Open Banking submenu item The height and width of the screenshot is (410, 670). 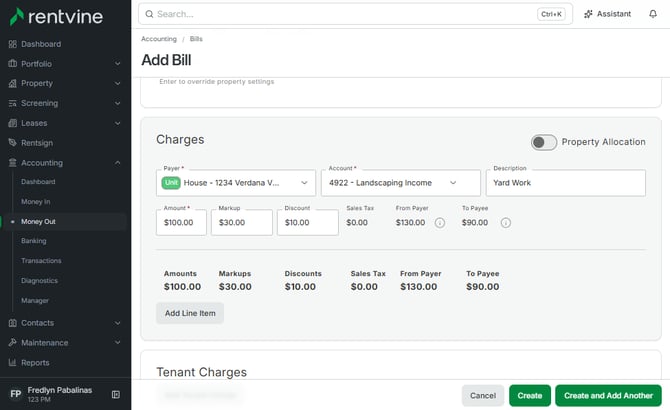point(33,241)
